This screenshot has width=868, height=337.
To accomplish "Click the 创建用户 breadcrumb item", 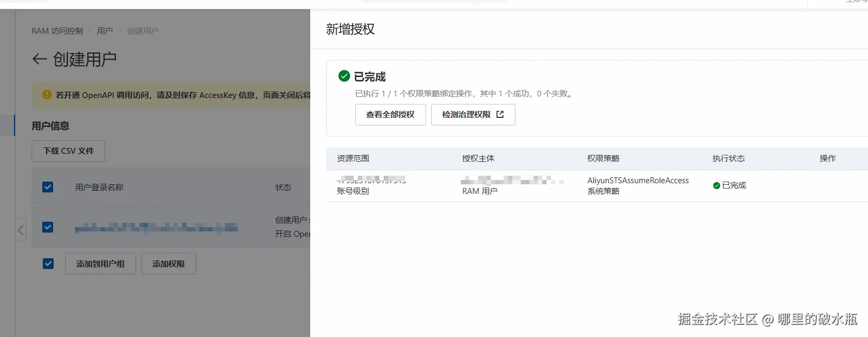I will pos(143,31).
